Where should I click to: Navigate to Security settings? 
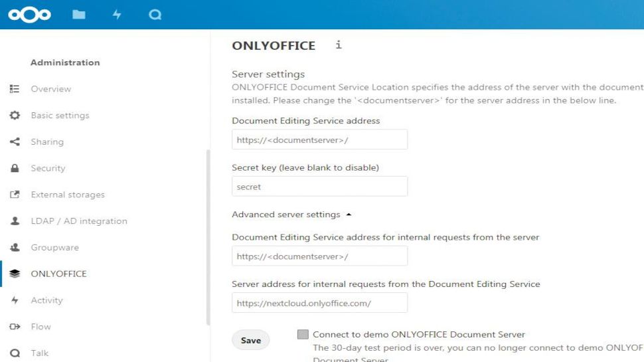click(x=48, y=168)
